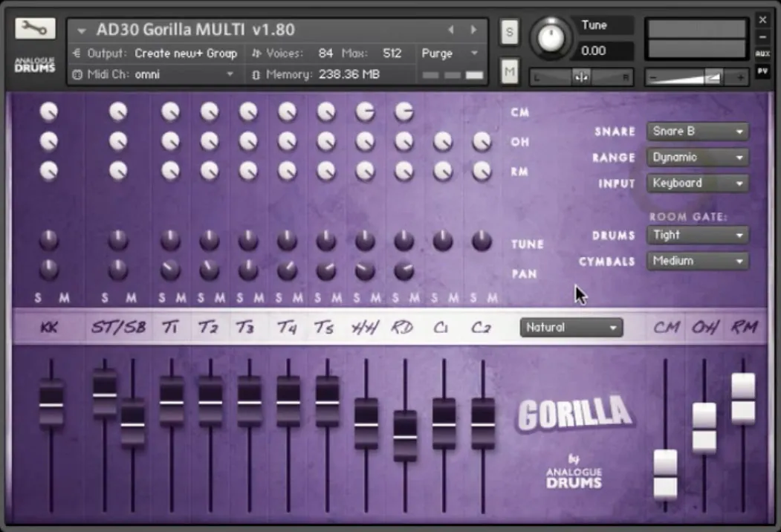Mute the C2 channel
This screenshot has height=532, width=781.
493,298
